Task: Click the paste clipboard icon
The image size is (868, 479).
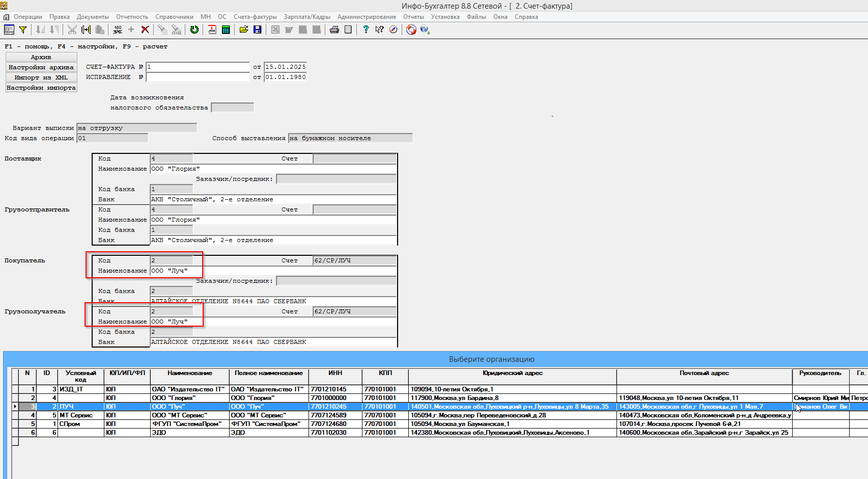Action: (x=100, y=30)
